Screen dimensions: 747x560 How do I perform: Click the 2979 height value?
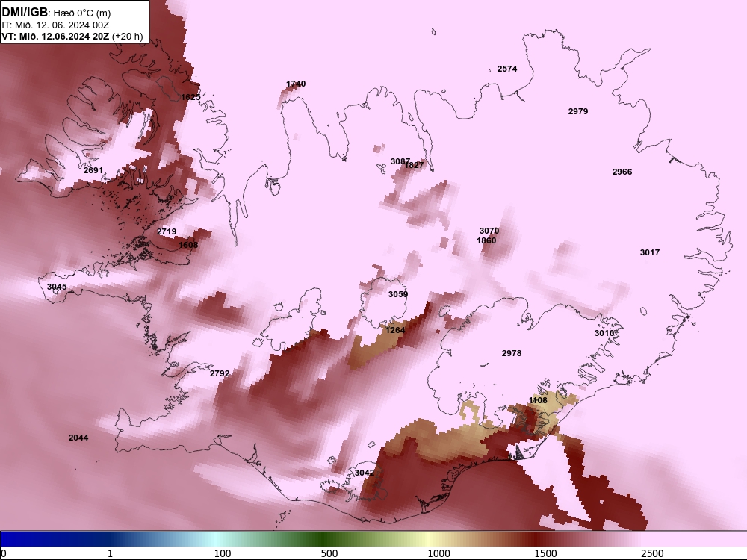578,111
